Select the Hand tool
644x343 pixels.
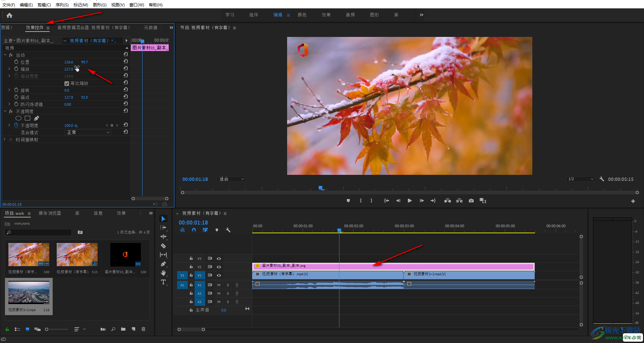(x=163, y=273)
